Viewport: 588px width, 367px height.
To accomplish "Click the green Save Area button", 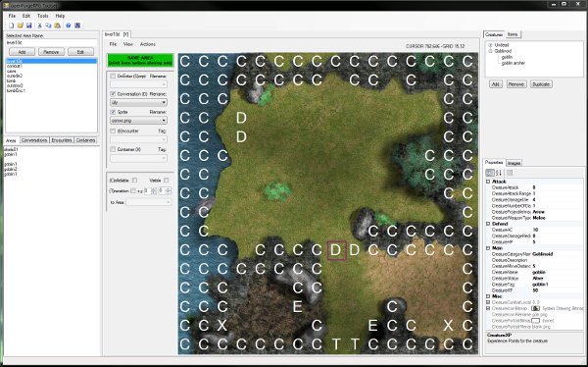I will coord(140,60).
